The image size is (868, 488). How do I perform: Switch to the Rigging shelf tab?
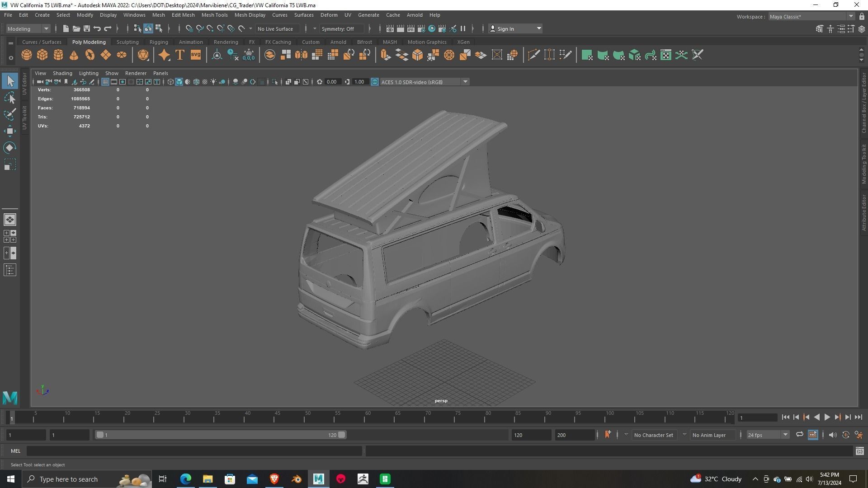pos(158,42)
